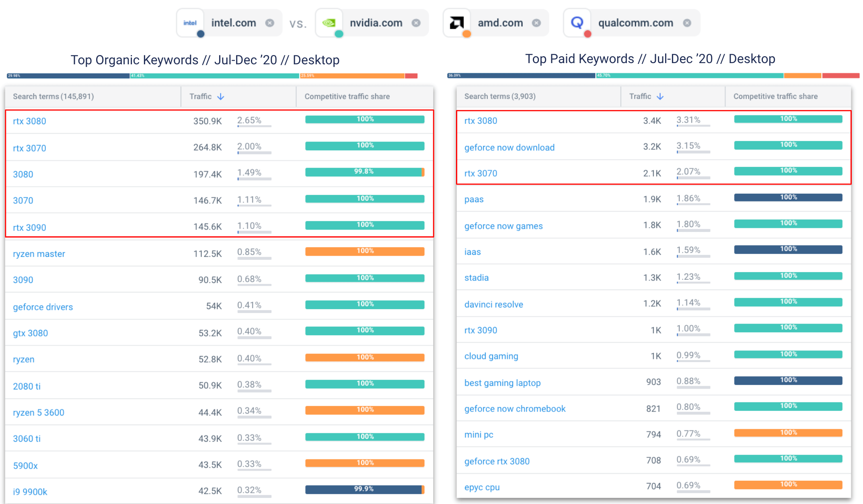Sort paid keywords by Traffic arrow
The image size is (863, 504).
tap(660, 96)
